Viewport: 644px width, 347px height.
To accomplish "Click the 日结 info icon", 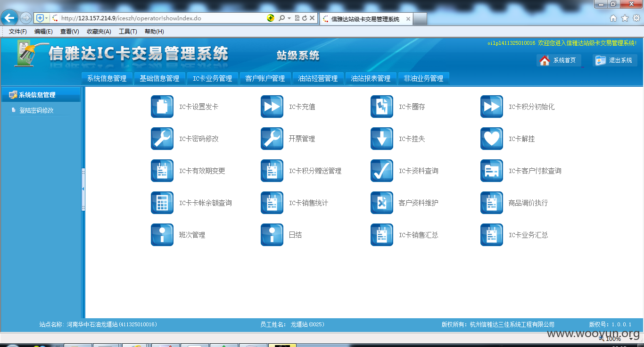I will pyautogui.click(x=272, y=235).
